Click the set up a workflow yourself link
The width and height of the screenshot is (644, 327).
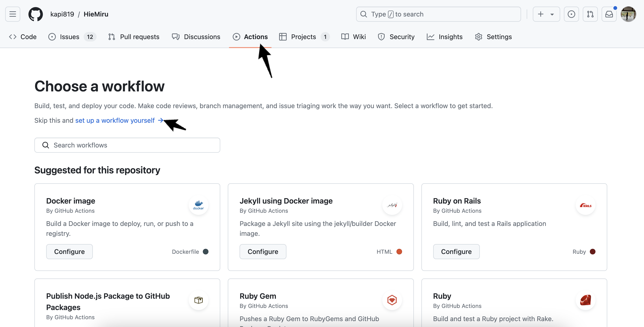(115, 120)
